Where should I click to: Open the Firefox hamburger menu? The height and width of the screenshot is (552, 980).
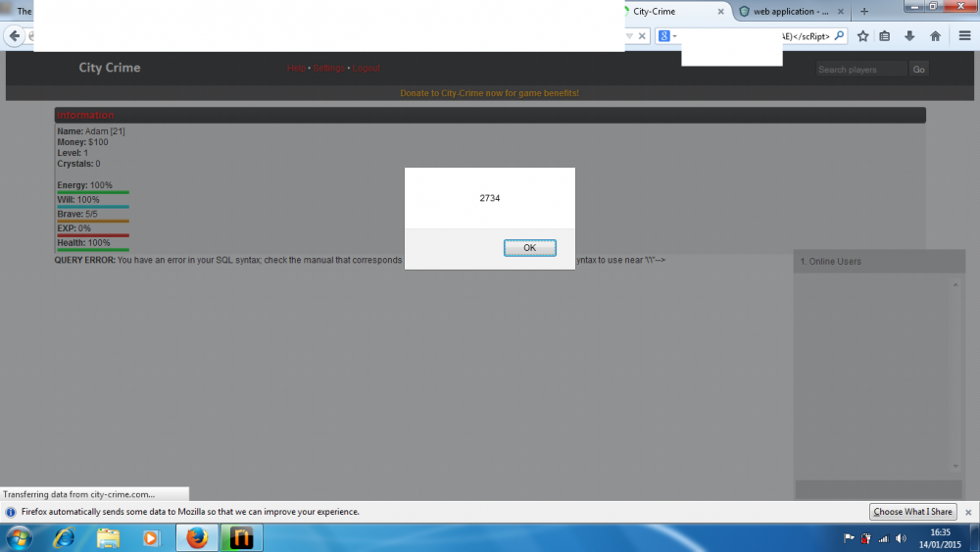point(964,36)
